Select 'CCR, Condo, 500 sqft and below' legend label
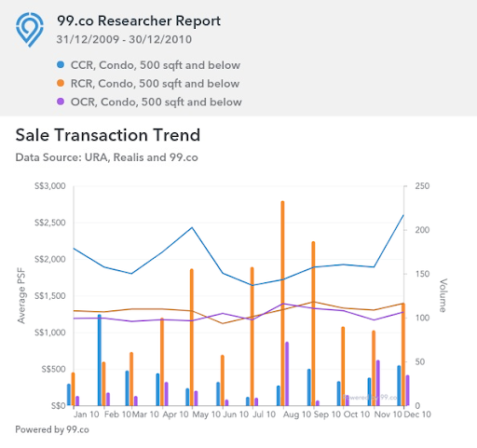 pyautogui.click(x=156, y=65)
